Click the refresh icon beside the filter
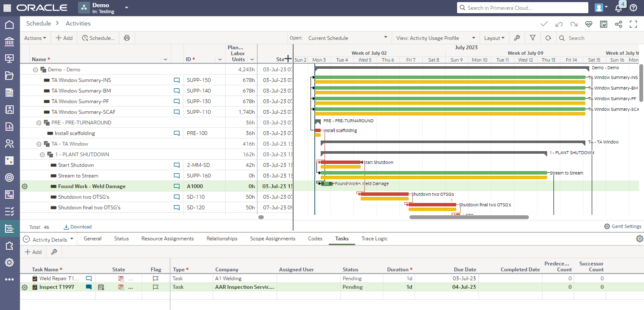This screenshot has height=310, width=644. (548, 38)
